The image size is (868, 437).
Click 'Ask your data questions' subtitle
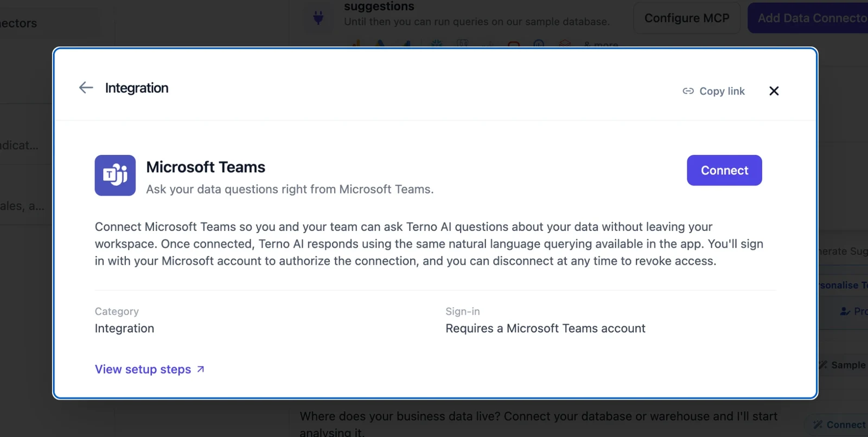[x=290, y=189]
